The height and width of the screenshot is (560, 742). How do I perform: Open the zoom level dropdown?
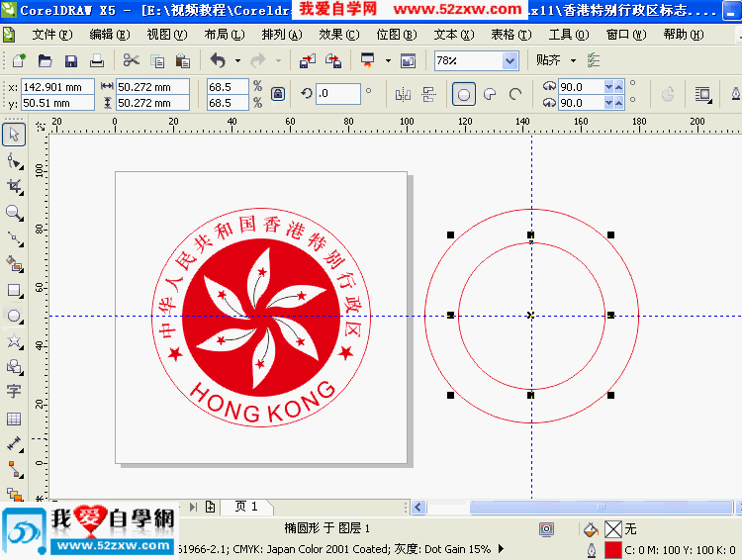coord(510,60)
